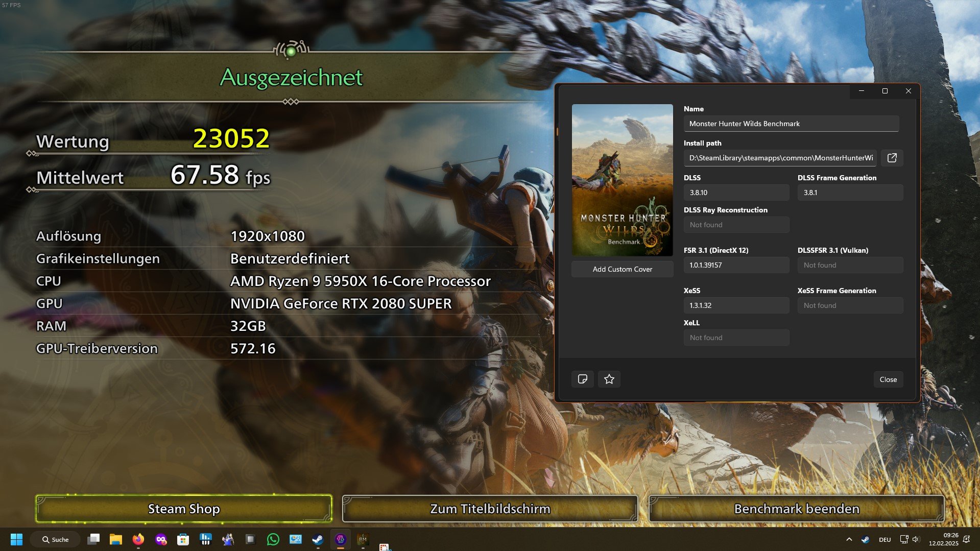Open the FSR 3.1 DirectX 12 version selector
This screenshot has height=551, width=980.
736,265
